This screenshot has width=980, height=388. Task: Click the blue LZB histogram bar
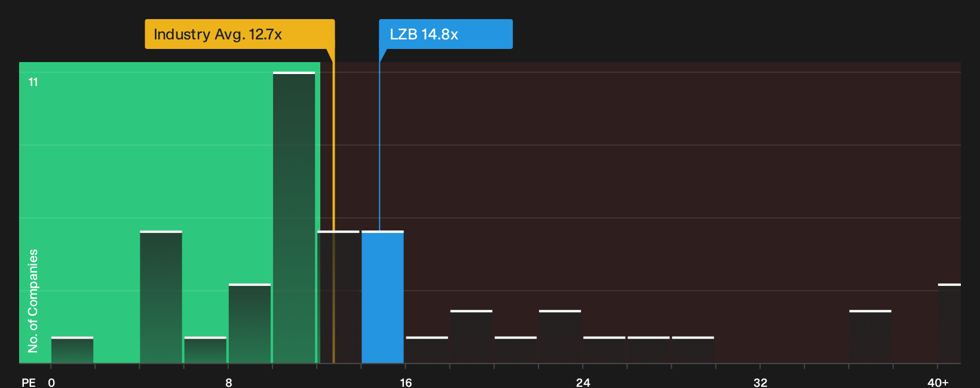pyautogui.click(x=382, y=297)
